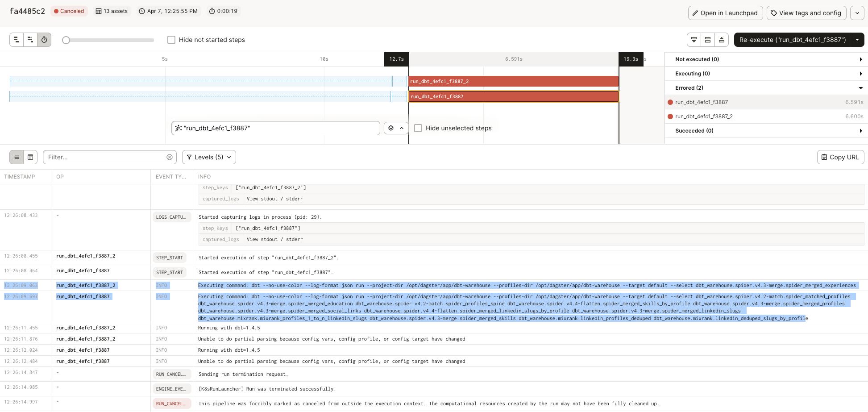Click the Apr 7, 12:25:55 PM start time
Screen dimensions: 868x412
pos(168,11)
